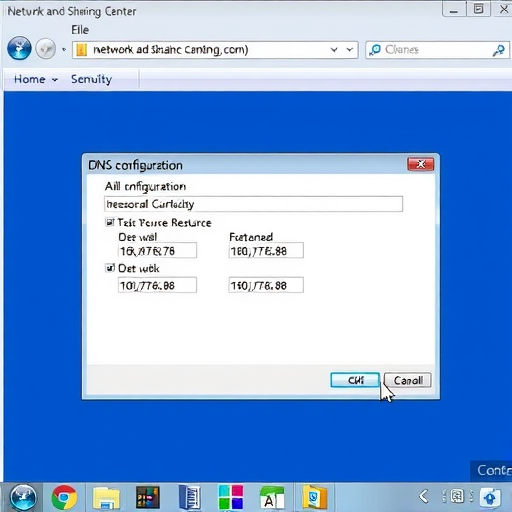The image size is (512, 512).
Task: Close the DNS configuration dialog
Action: point(420,164)
